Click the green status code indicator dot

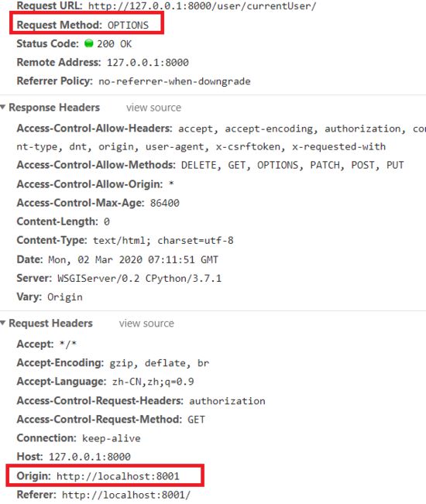pos(89,43)
